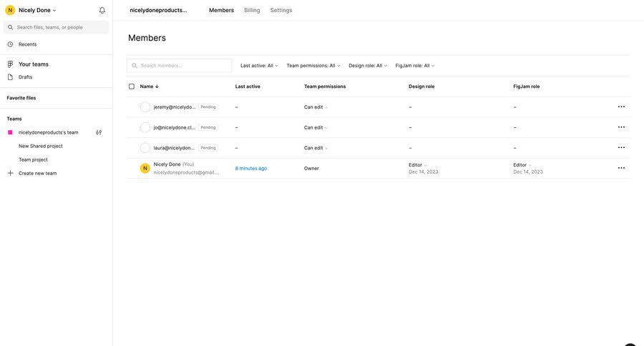The height and width of the screenshot is (346, 644).
Task: Click the Nicely Done avatar in members table
Action: pyautogui.click(x=145, y=168)
